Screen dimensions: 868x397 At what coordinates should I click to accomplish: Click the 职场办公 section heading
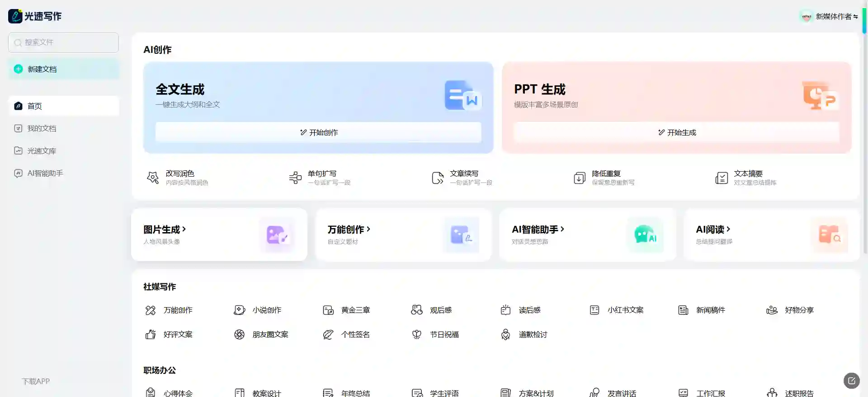tap(160, 370)
